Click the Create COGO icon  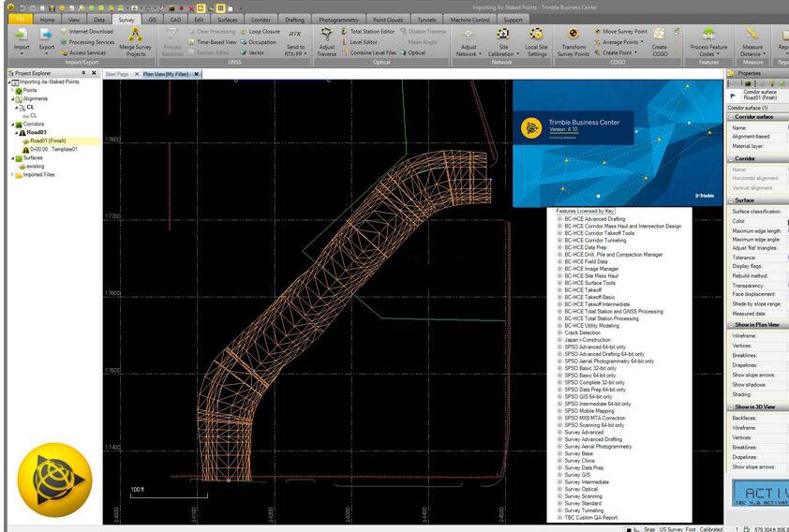659,41
